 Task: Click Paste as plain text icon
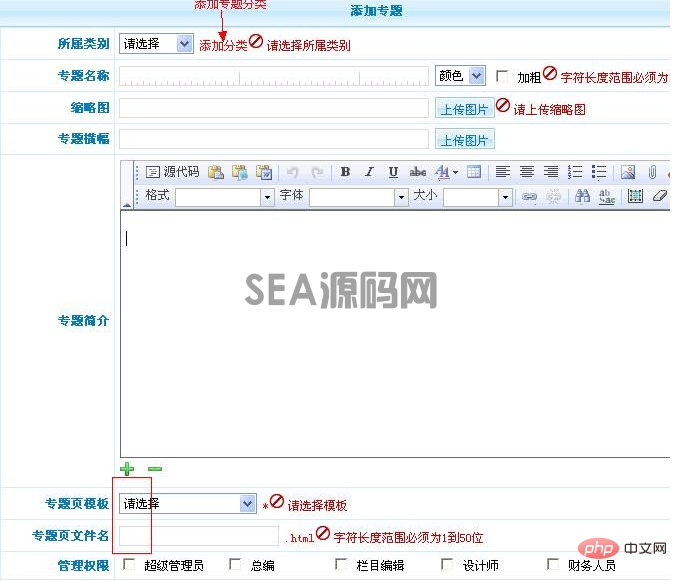(240, 172)
